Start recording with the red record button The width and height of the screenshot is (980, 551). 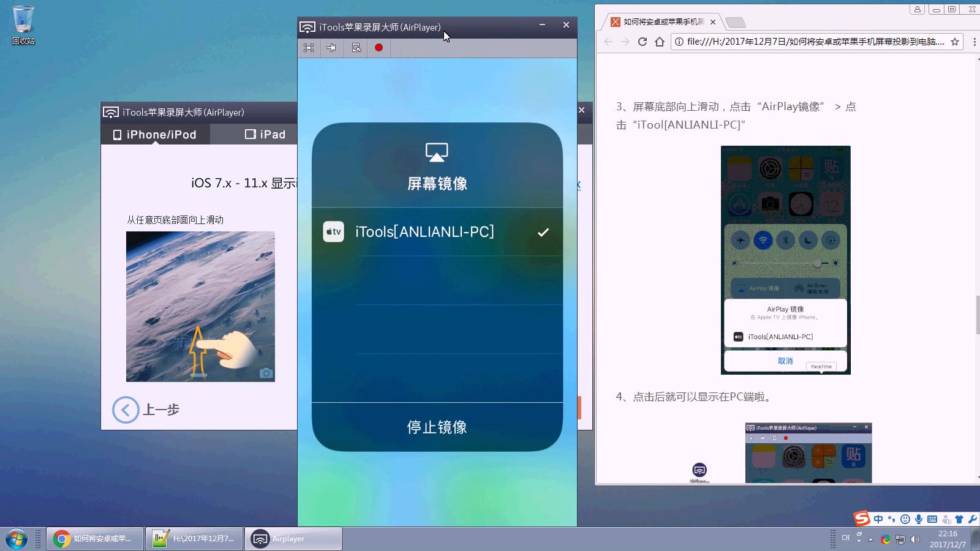tap(379, 48)
